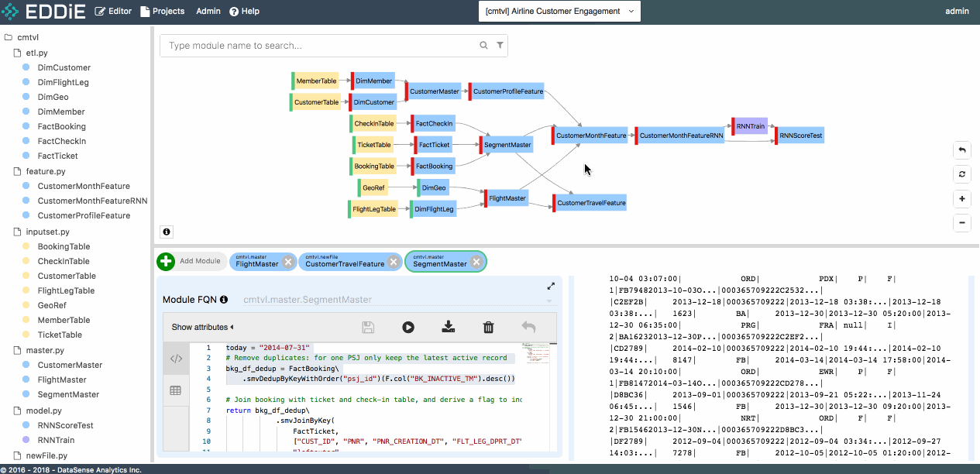
Task: Switch to the table data view icon
Action: (x=176, y=391)
